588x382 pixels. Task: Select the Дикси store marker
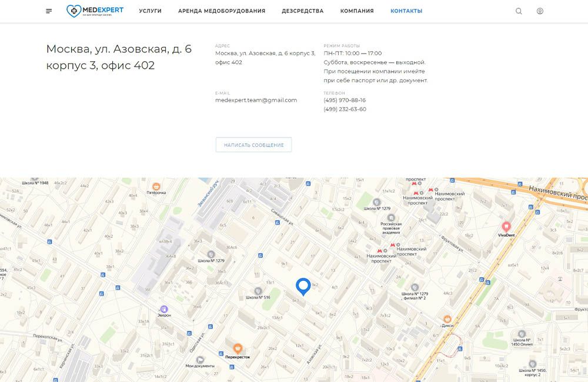coord(447,319)
